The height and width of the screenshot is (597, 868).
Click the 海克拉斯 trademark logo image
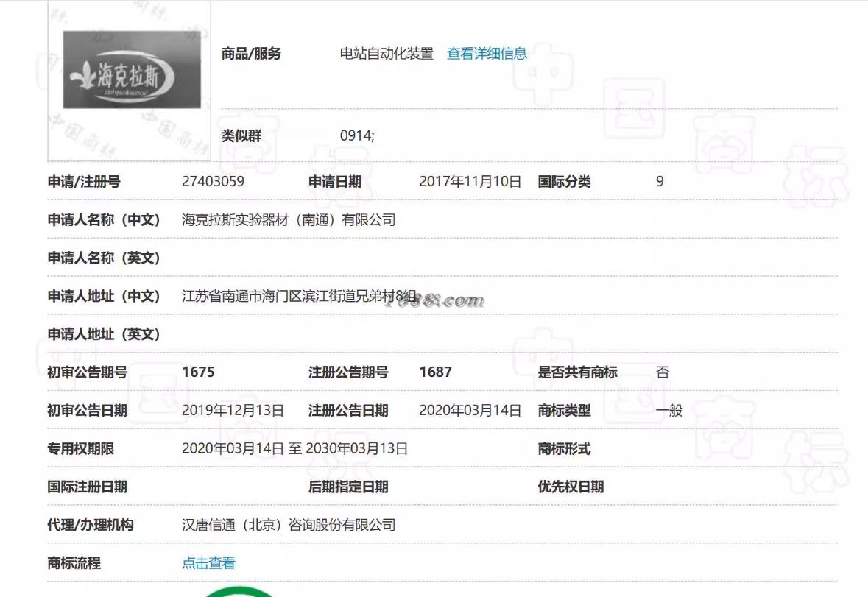click(x=132, y=70)
